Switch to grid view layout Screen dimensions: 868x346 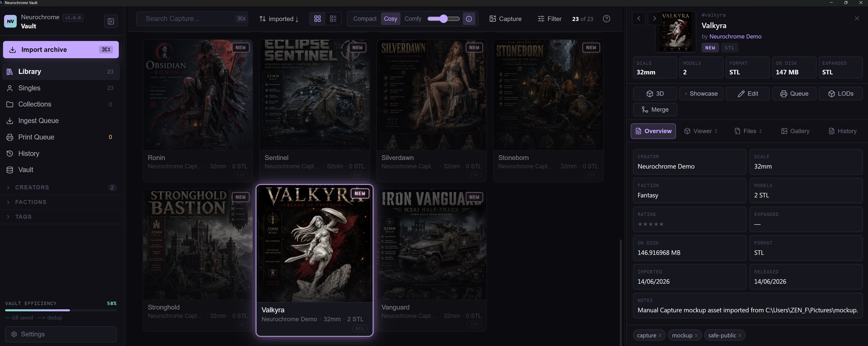click(317, 19)
